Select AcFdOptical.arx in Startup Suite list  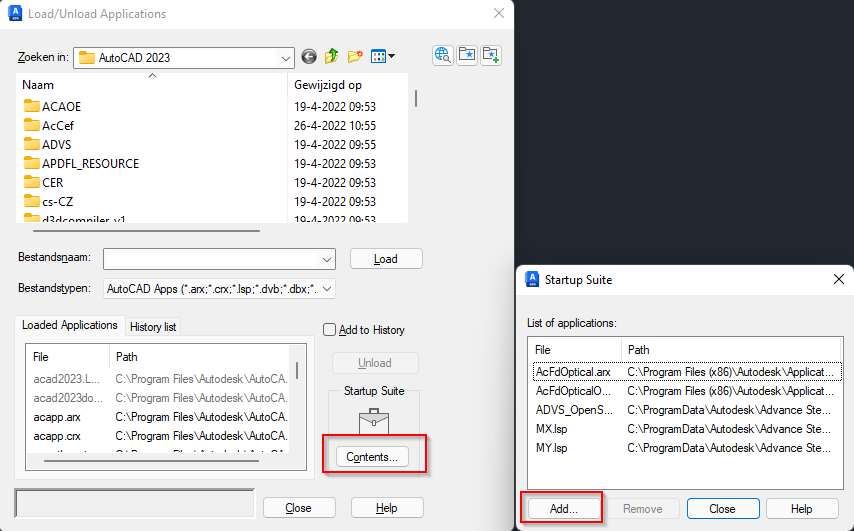tap(687, 372)
